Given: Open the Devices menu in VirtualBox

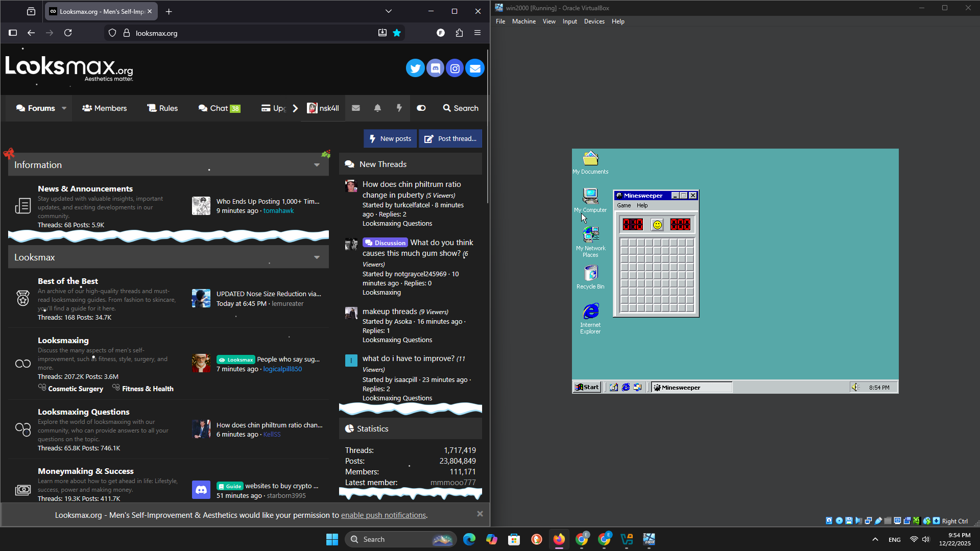Looking at the screenshot, I should coord(594,21).
